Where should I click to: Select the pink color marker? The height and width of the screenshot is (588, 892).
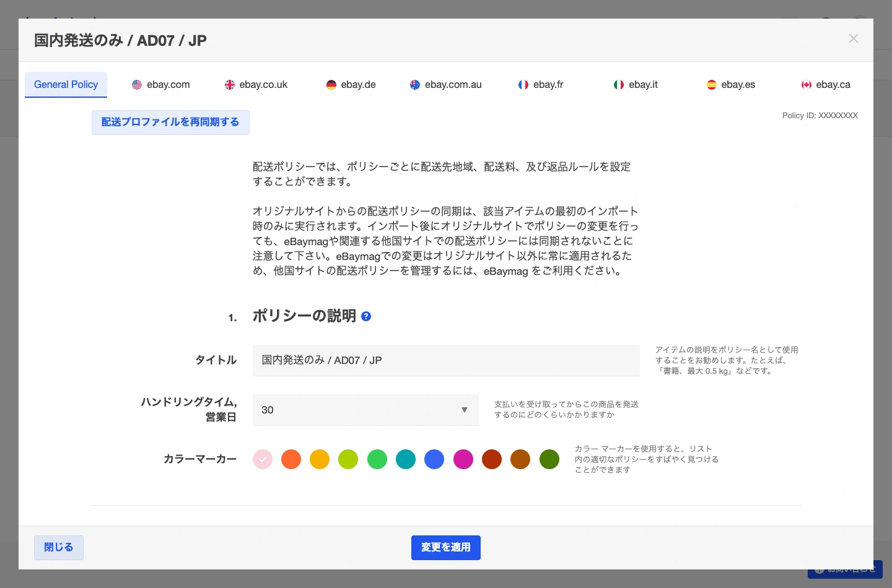coord(263,459)
